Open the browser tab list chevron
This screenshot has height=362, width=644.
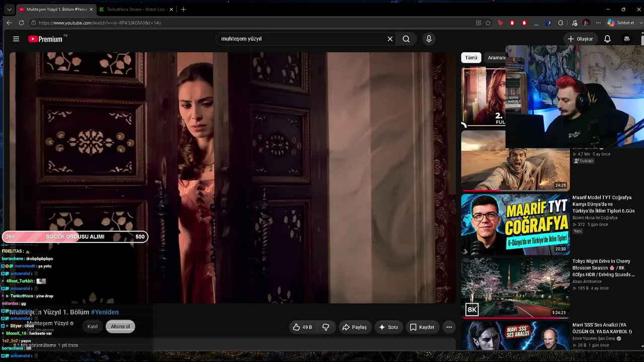click(9, 9)
